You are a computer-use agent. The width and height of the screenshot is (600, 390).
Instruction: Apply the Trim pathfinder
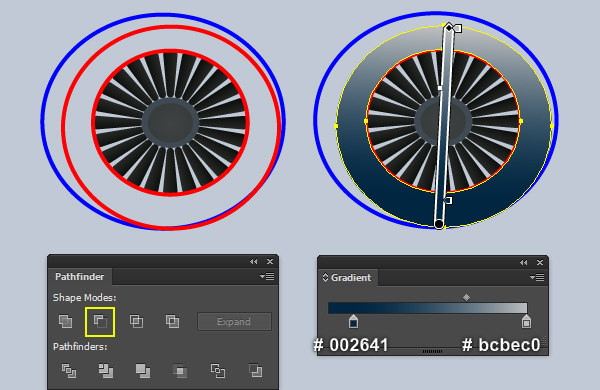click(x=106, y=371)
